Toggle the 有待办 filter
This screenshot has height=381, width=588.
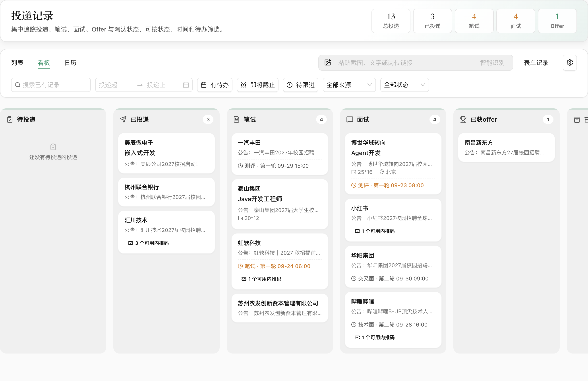[x=215, y=85]
